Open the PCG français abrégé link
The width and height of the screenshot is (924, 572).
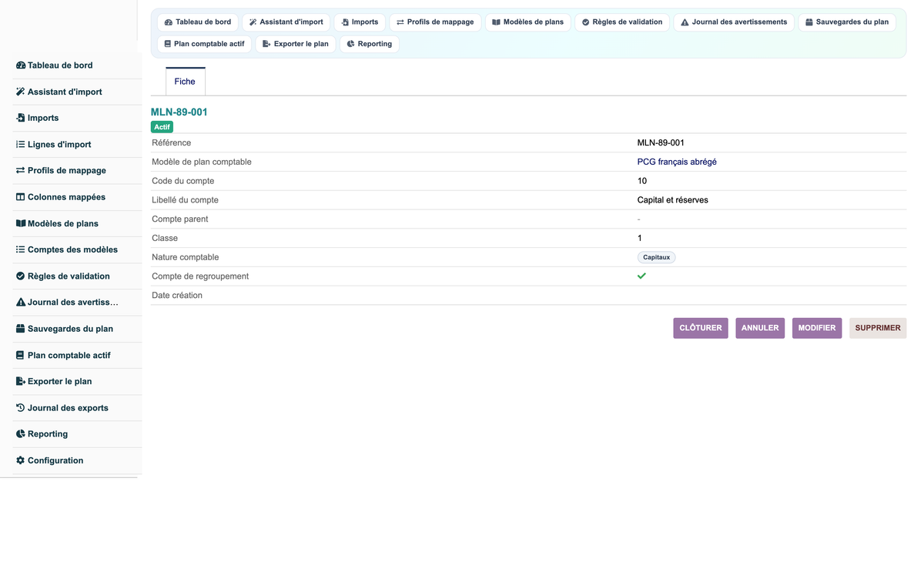pyautogui.click(x=677, y=162)
